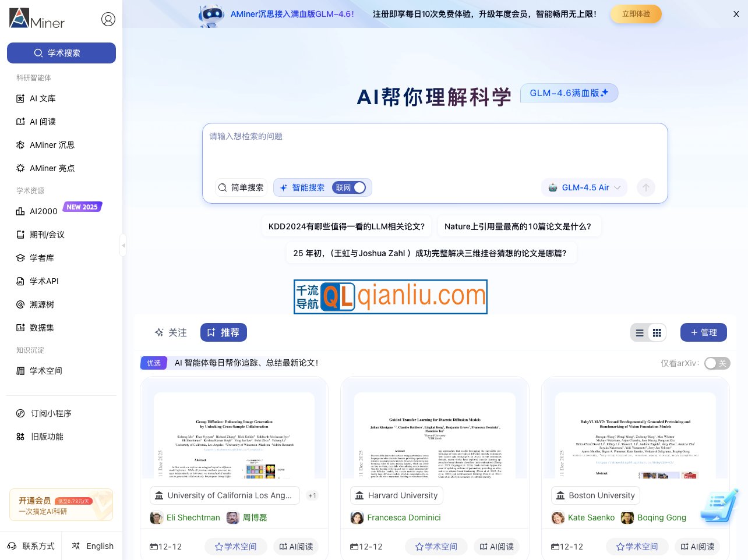Switch to grid view layout icon
This screenshot has height=560, width=748.
657,333
